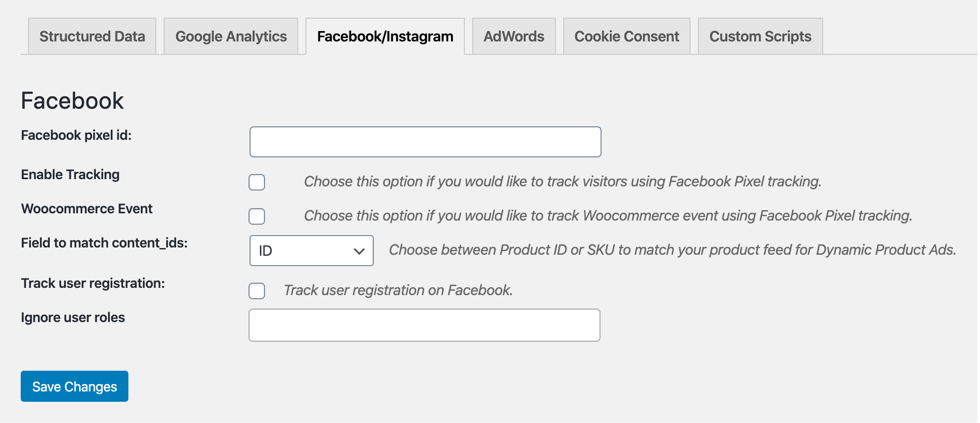Open the content_ids ID dropdown
The width and height of the screenshot is (980, 423).
click(x=311, y=251)
